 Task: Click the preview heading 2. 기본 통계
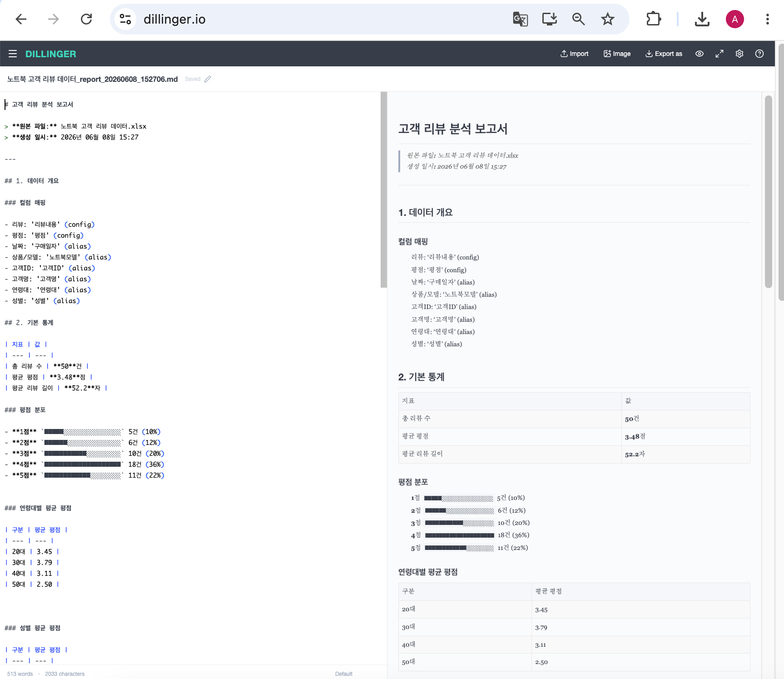tap(422, 377)
